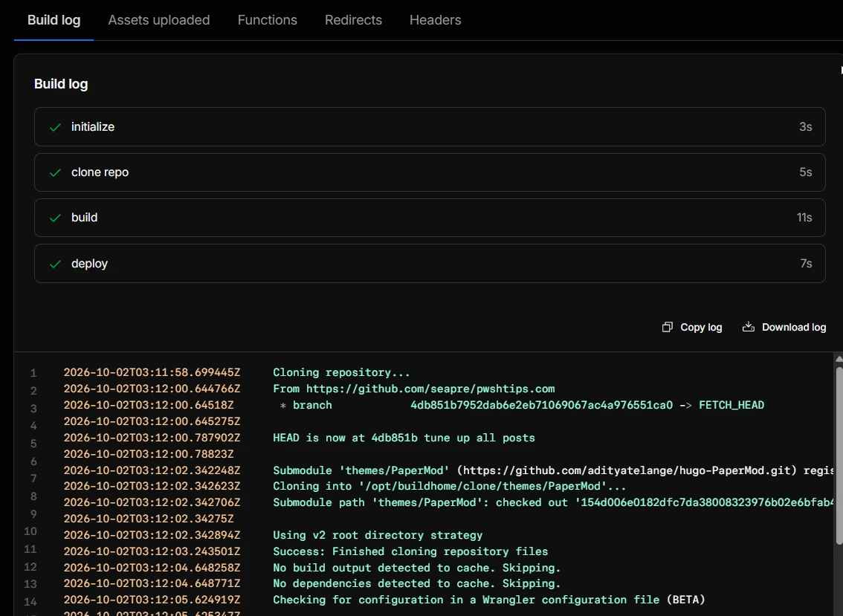This screenshot has height=616, width=843.
Task: Expand the initialize build step
Action: (x=430, y=127)
